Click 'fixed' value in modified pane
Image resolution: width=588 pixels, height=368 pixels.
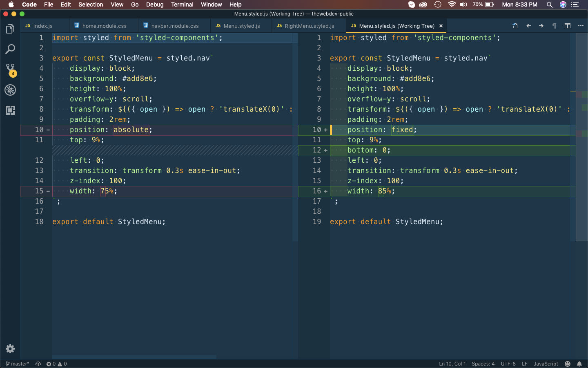pyautogui.click(x=402, y=130)
